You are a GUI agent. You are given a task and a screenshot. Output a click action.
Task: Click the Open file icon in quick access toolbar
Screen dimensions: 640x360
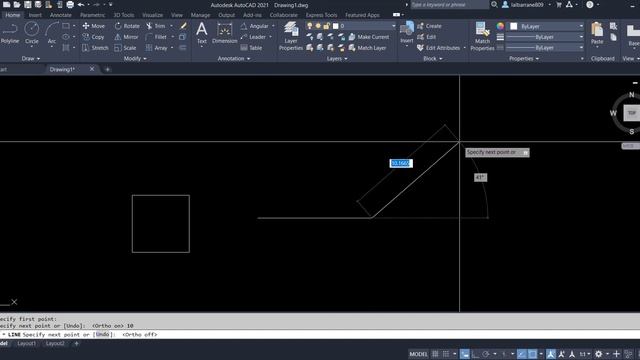tap(17, 5)
